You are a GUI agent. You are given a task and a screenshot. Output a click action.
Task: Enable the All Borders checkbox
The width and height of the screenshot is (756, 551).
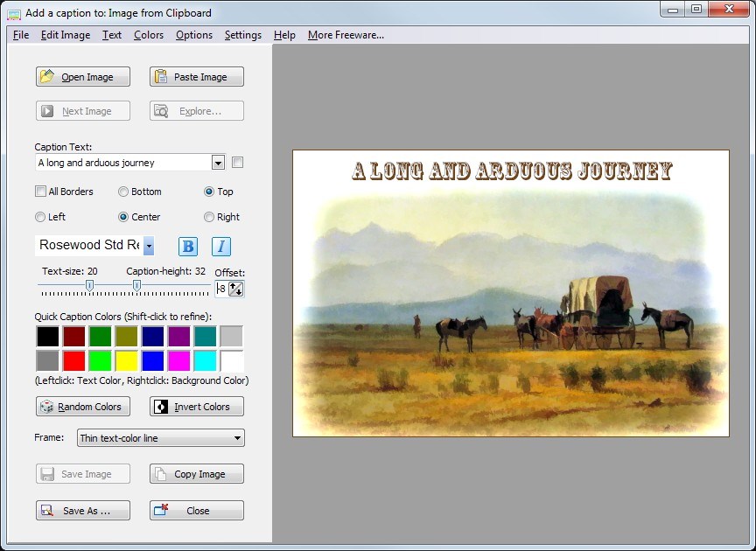40,192
